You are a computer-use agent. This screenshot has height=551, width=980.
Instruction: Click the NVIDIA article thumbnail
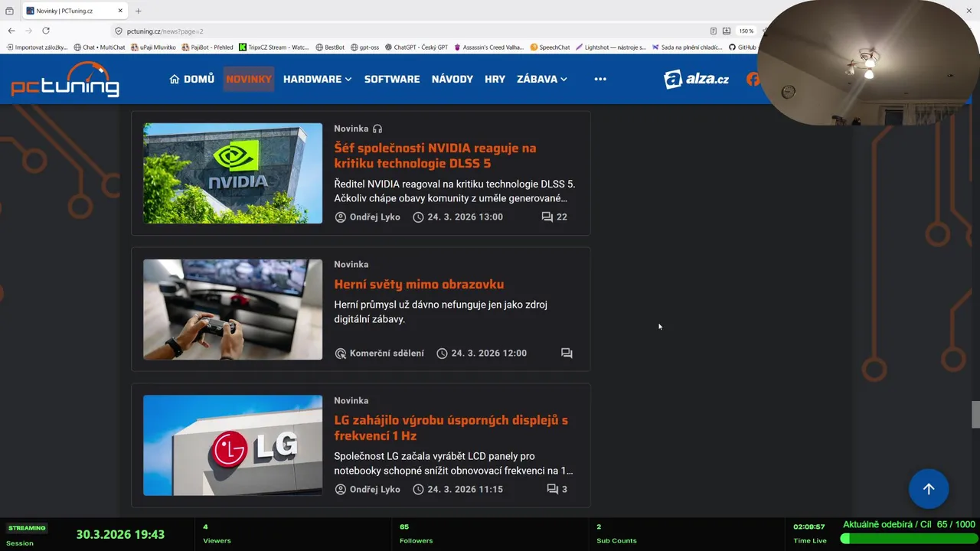coord(233,173)
